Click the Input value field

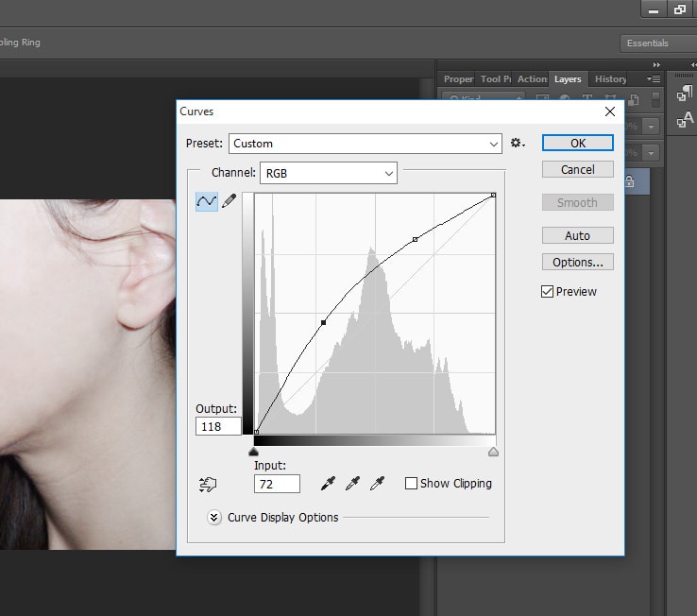pos(277,484)
